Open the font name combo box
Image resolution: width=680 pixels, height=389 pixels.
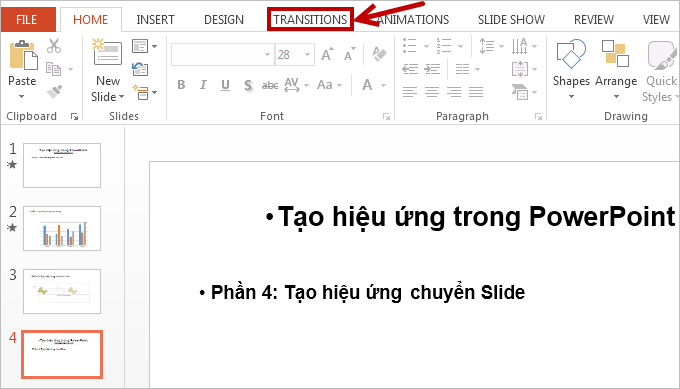coord(223,55)
